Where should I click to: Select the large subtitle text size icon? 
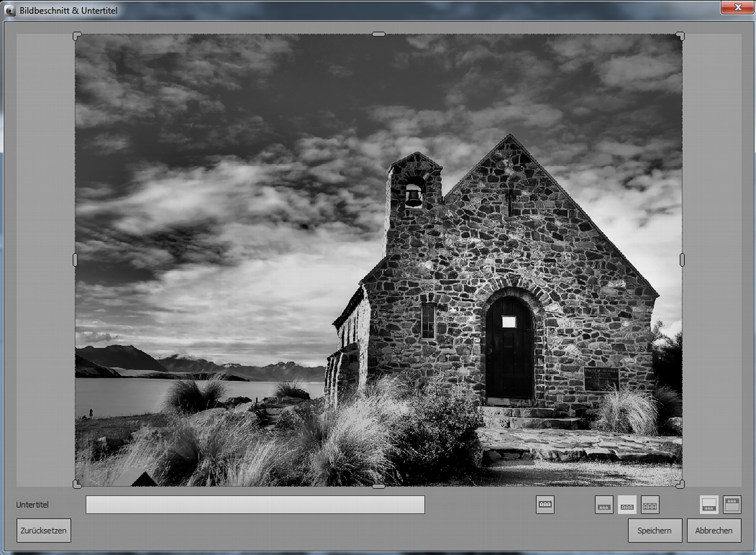650,505
